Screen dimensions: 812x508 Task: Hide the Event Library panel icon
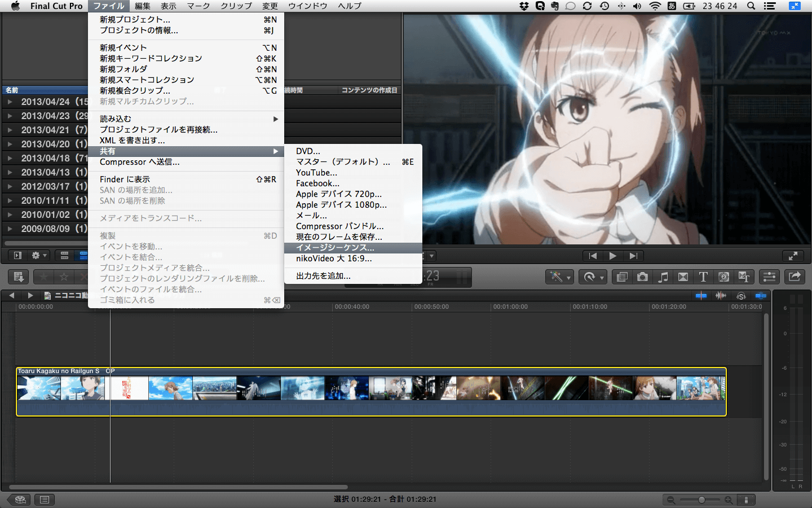point(17,256)
